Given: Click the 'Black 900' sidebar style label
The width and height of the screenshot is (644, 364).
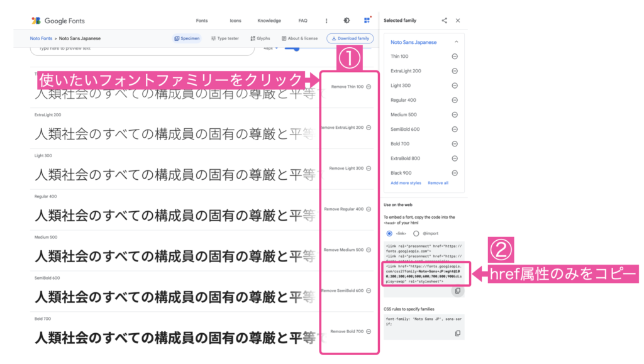Looking at the screenshot, I should click(401, 173).
